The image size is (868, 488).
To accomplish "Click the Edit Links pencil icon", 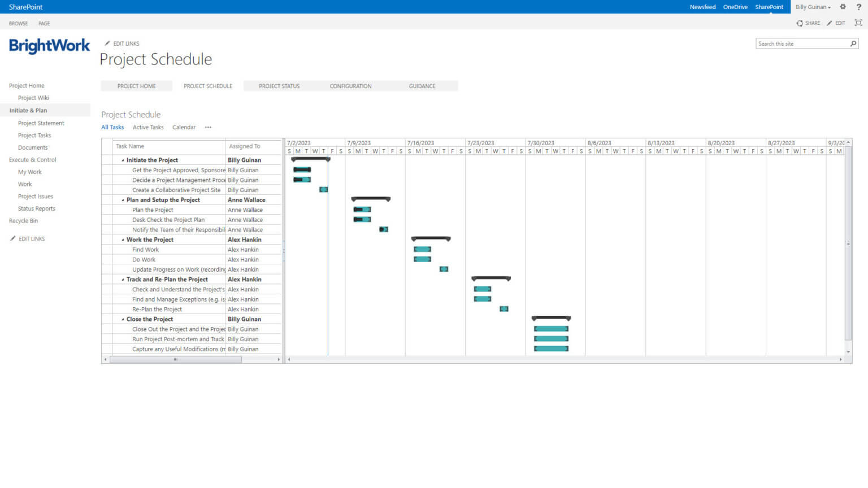I will tap(107, 42).
